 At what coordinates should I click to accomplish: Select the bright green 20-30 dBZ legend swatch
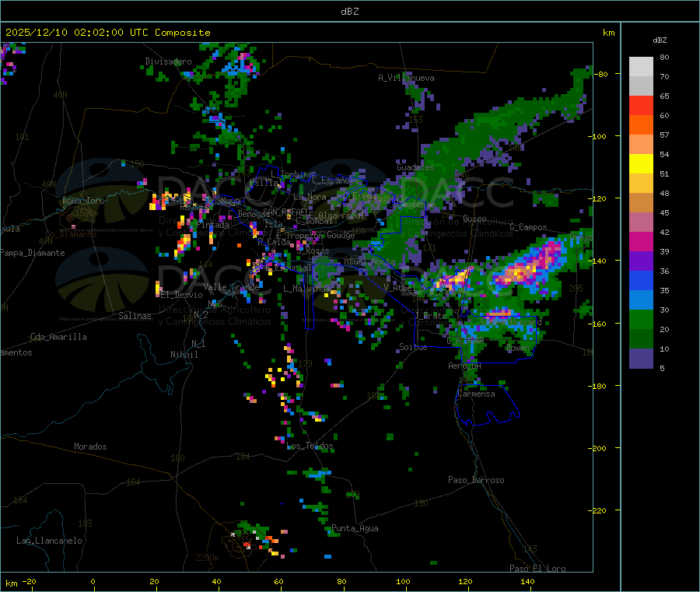(641, 319)
